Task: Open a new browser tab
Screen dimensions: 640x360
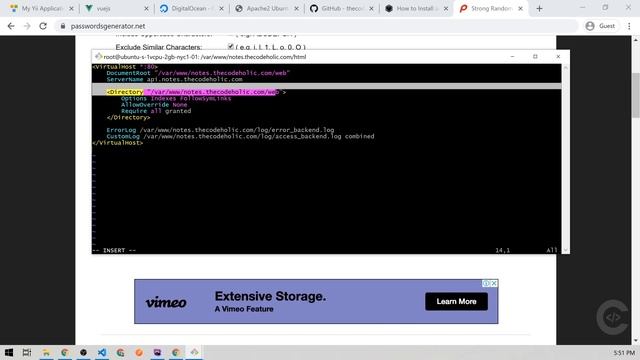Action: [x=539, y=9]
